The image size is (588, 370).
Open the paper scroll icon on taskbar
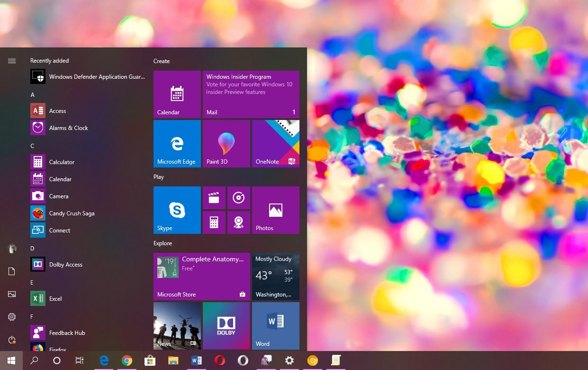(x=336, y=361)
